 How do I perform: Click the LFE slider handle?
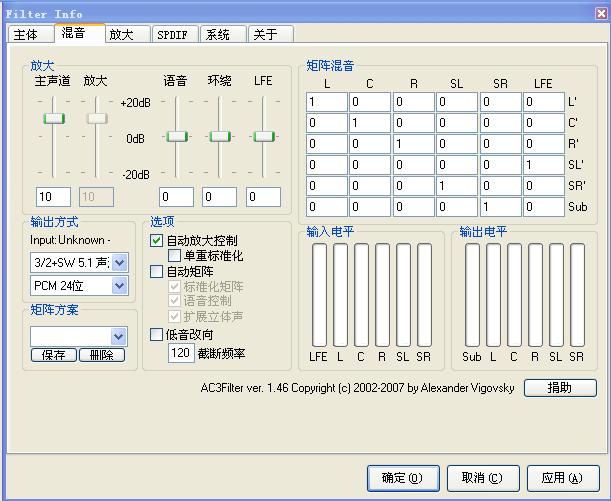pos(263,136)
